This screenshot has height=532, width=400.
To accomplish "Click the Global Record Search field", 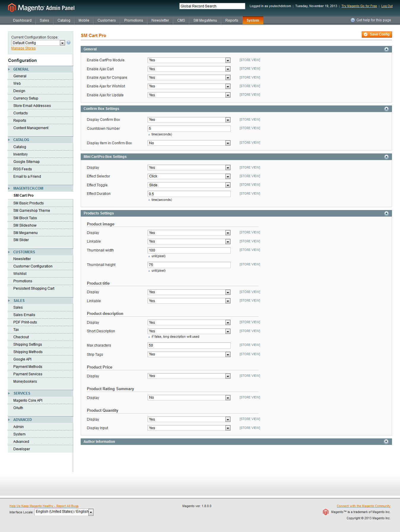I will [x=212, y=6].
